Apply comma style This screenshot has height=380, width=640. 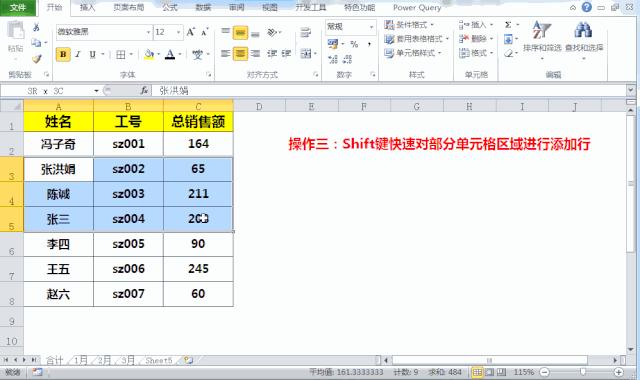369,44
